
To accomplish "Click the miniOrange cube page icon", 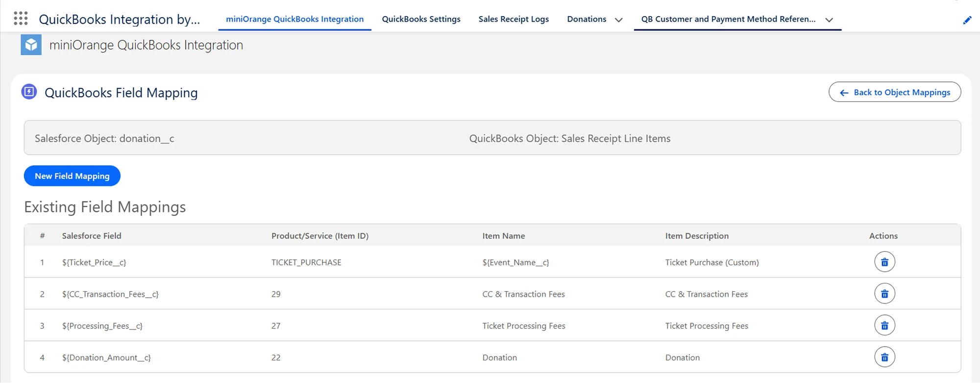I will [31, 45].
